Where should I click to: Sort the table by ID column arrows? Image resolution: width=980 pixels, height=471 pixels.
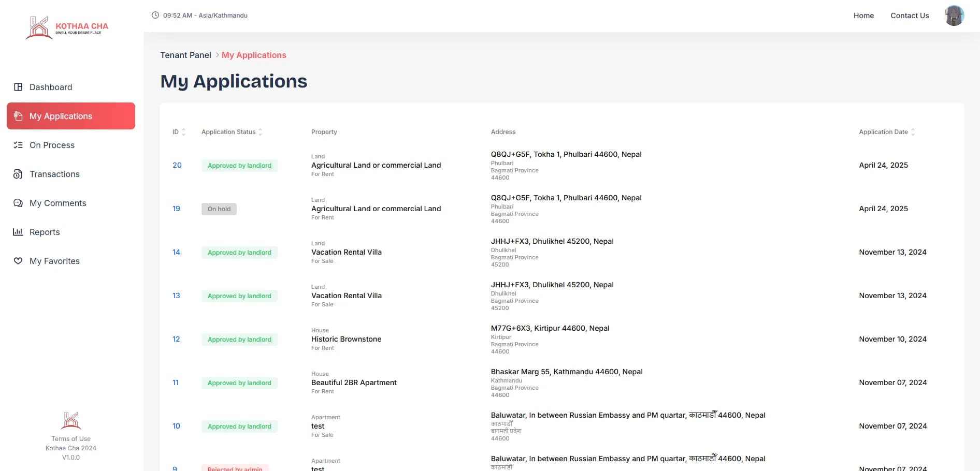coord(183,132)
